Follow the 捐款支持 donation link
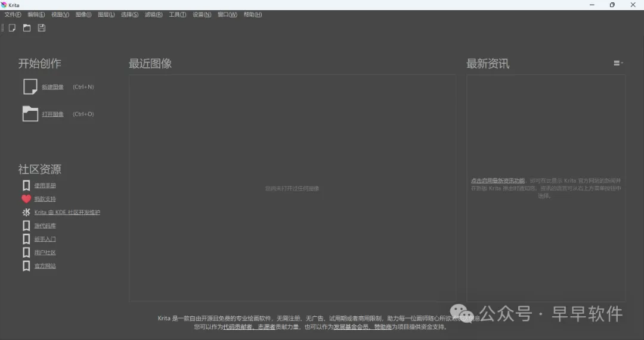Screen dimensions: 644x340 45,199
